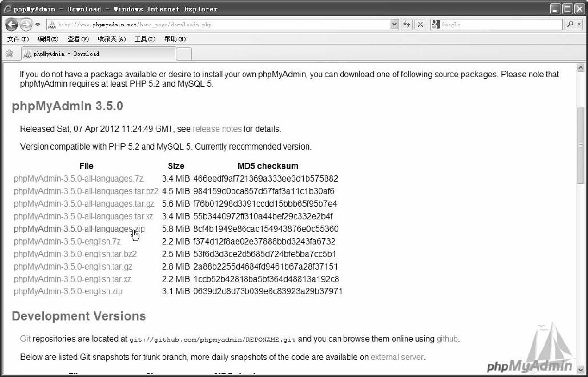Click the browser Back button

(11, 25)
